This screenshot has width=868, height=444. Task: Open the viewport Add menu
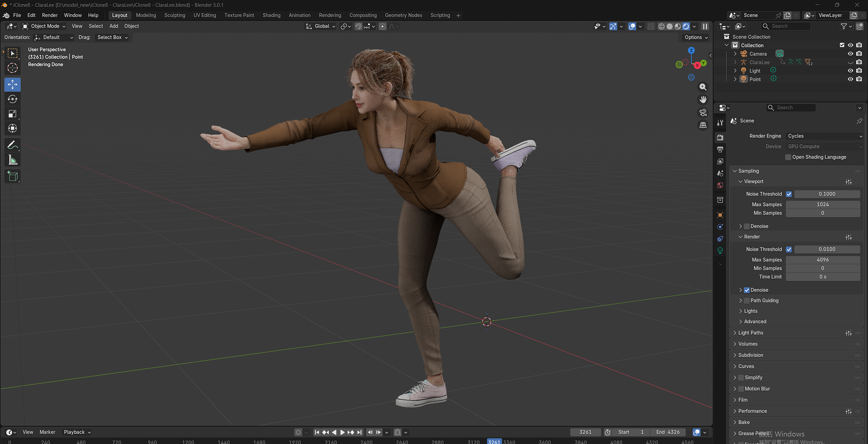[x=113, y=26]
